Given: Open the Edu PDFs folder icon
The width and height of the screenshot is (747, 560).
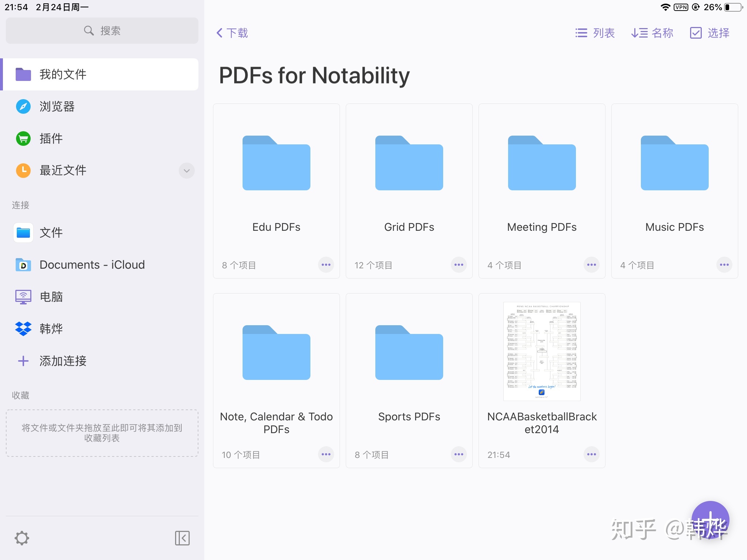Looking at the screenshot, I should [x=276, y=163].
